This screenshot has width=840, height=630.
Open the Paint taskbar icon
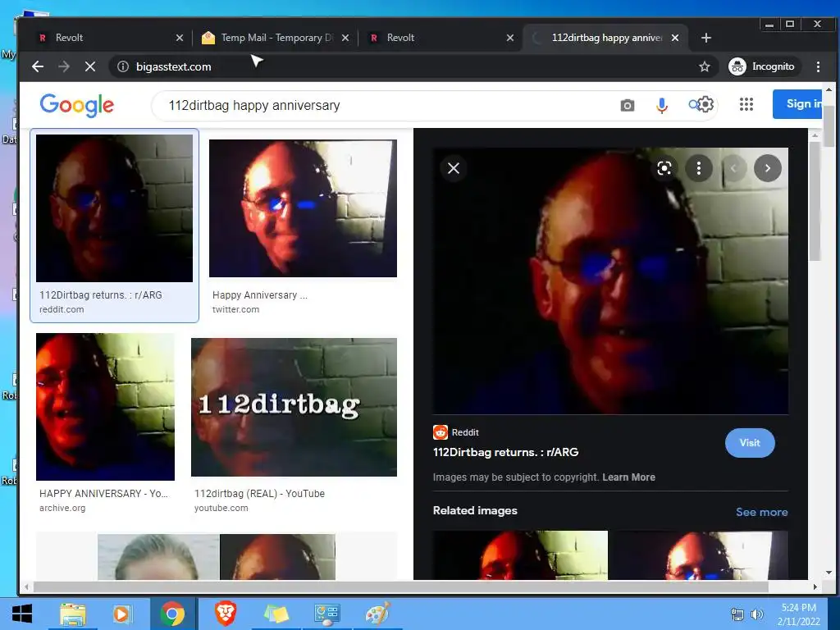(x=377, y=614)
